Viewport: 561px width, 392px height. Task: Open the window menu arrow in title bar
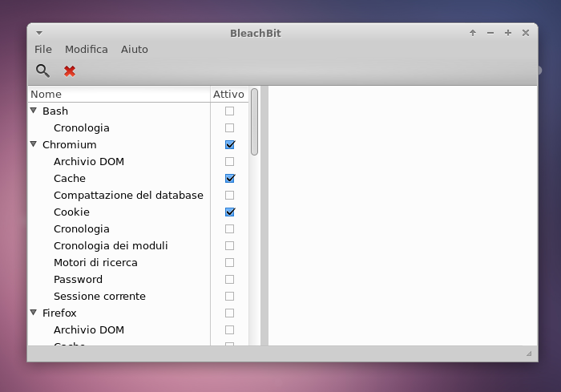pyautogui.click(x=39, y=34)
